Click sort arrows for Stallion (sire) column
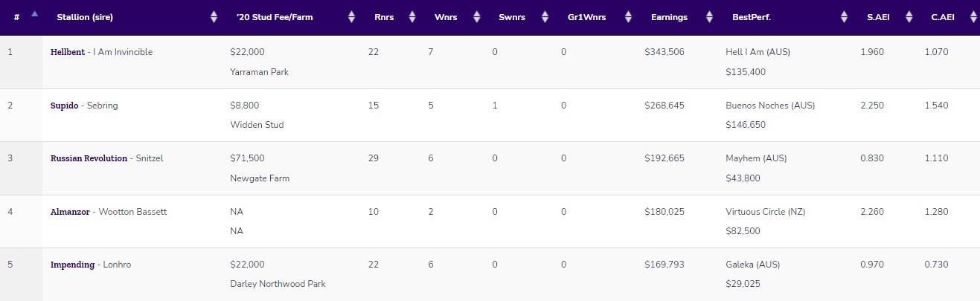Viewport: 980px width, 301px height. [214, 16]
